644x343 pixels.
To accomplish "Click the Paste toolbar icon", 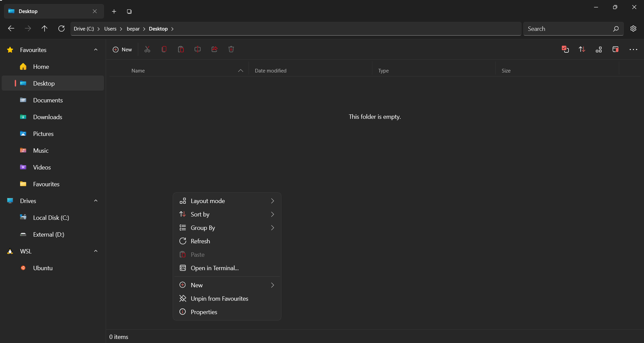I will [181, 49].
